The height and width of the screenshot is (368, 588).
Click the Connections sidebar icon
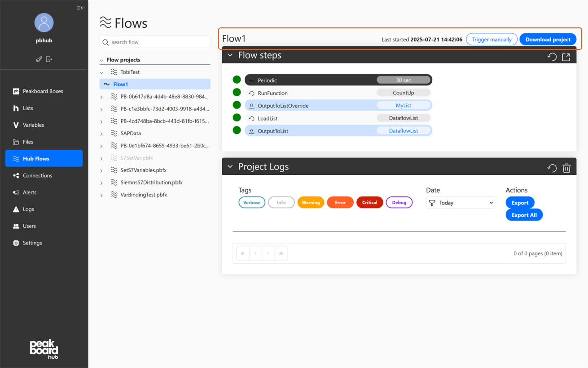(x=15, y=175)
